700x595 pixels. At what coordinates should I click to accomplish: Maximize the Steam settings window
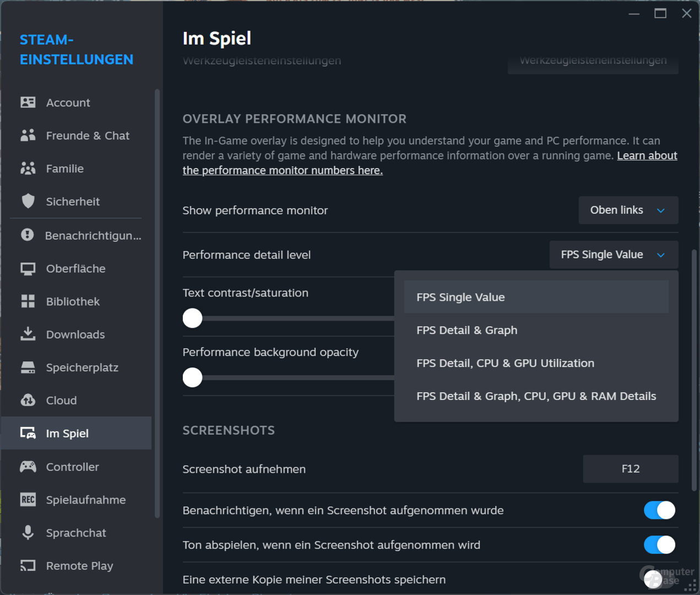point(660,13)
